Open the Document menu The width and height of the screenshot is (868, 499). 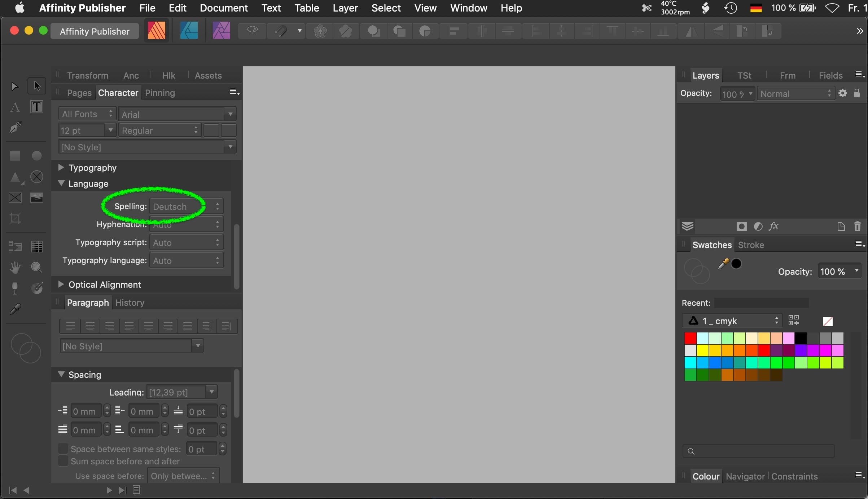click(x=223, y=8)
